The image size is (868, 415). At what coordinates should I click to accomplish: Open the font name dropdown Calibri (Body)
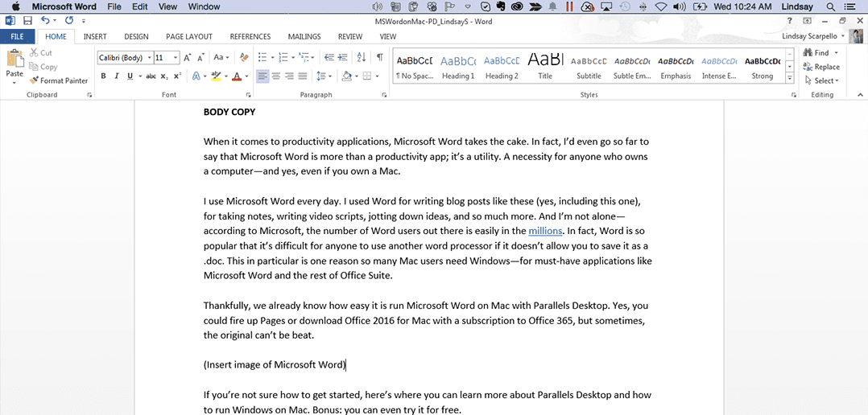click(149, 57)
